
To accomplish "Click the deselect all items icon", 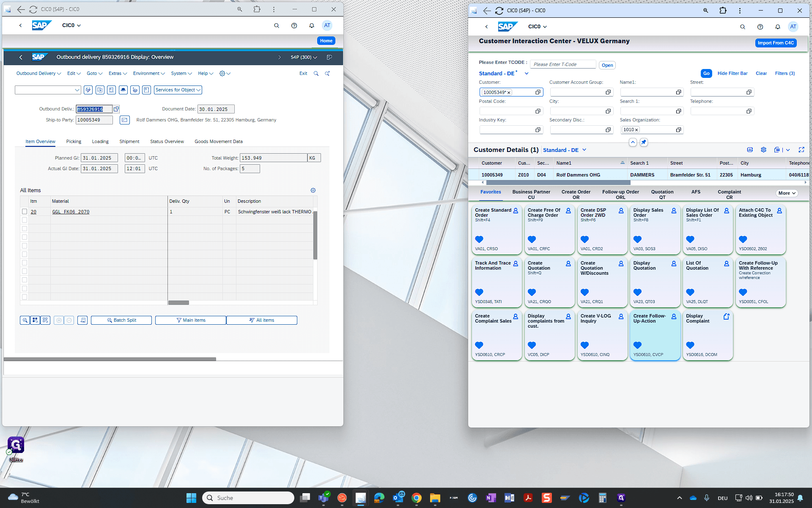I will [45, 320].
